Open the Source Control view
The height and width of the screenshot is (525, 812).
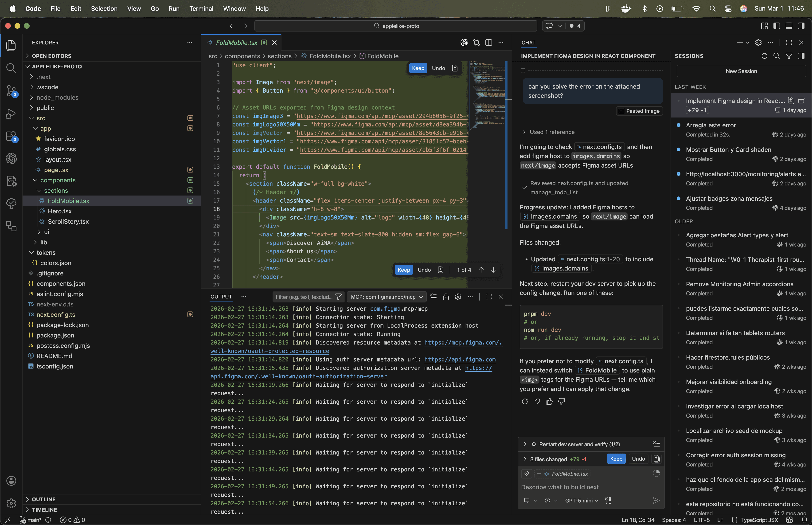pyautogui.click(x=11, y=91)
